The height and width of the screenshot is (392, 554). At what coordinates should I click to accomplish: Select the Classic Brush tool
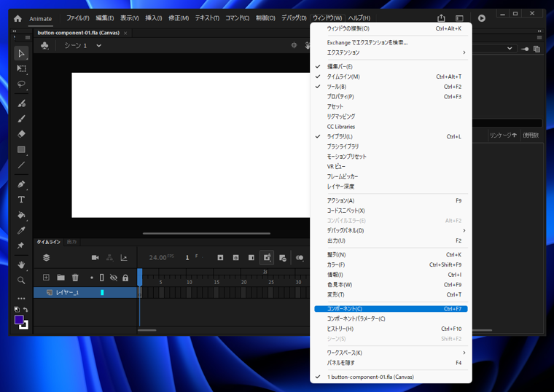pyautogui.click(x=21, y=119)
